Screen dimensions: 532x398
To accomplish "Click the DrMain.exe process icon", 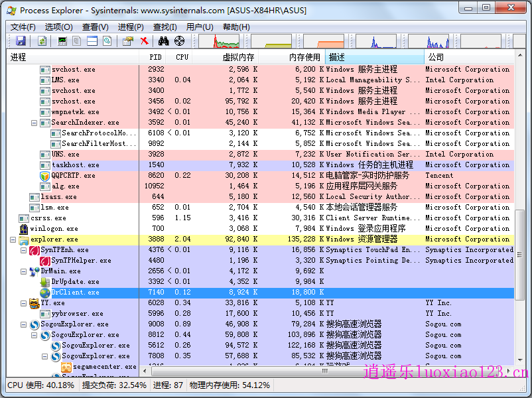I will [x=34, y=271].
